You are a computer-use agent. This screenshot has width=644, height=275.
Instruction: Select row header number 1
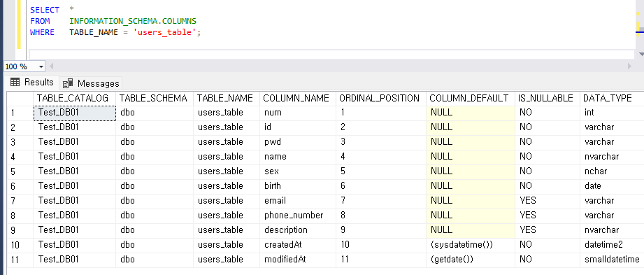tap(20, 113)
